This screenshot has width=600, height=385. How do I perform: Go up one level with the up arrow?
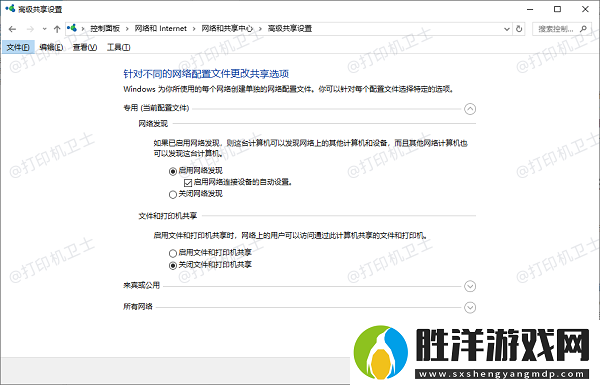(x=57, y=29)
